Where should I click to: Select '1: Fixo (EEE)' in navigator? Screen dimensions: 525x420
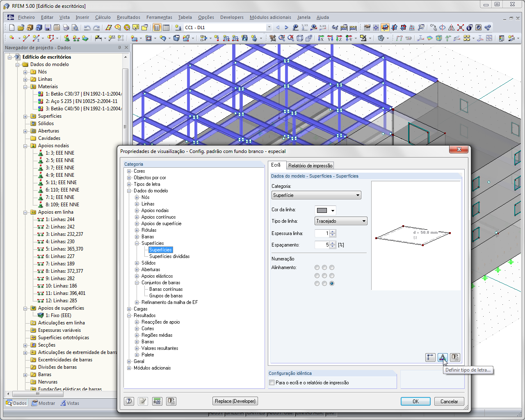coord(58,315)
